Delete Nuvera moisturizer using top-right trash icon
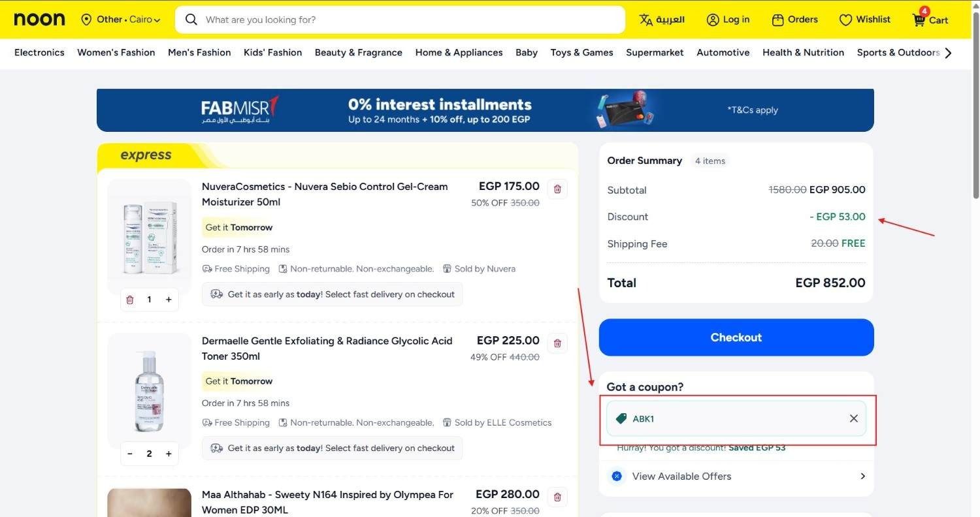The image size is (980, 517). [557, 189]
